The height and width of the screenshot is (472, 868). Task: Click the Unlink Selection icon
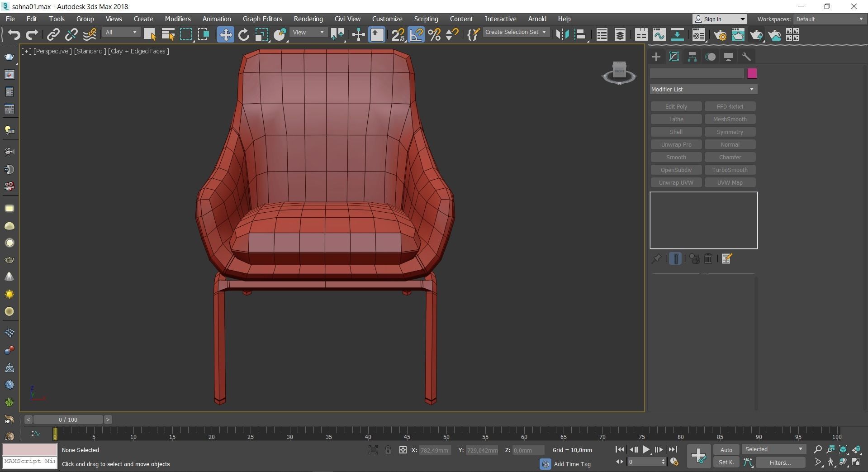[x=71, y=35]
